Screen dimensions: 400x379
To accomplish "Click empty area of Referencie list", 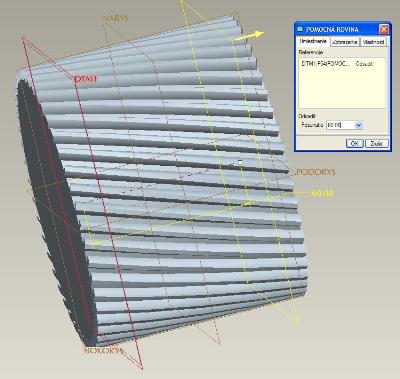I will (x=342, y=88).
